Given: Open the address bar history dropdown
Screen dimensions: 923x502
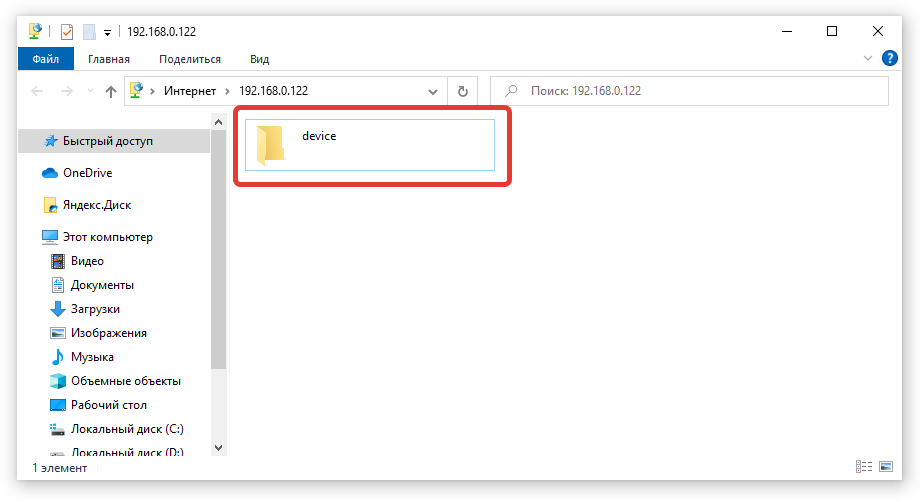Looking at the screenshot, I should (433, 91).
